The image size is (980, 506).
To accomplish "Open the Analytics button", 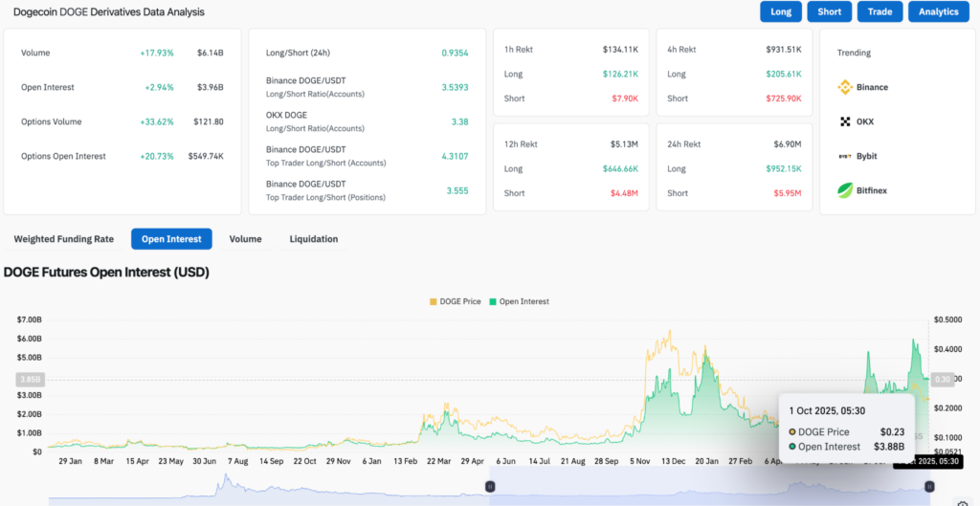I will tap(938, 11).
